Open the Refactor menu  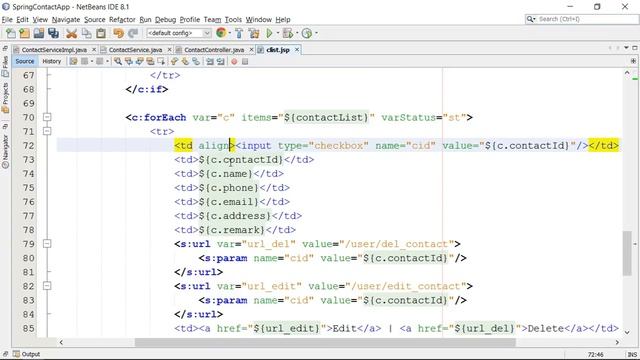pos(122,20)
